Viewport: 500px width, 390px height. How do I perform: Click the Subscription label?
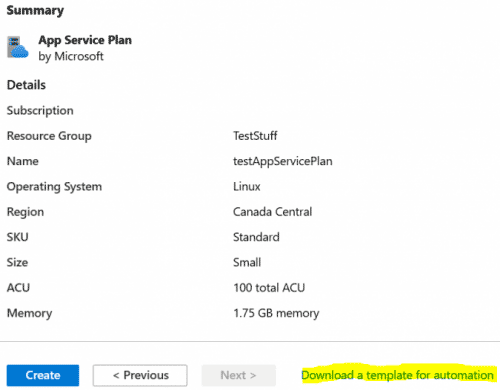click(x=40, y=111)
